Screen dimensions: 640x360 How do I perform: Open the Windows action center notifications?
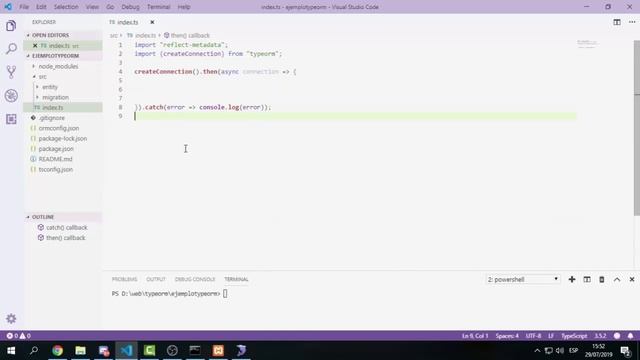click(626, 351)
